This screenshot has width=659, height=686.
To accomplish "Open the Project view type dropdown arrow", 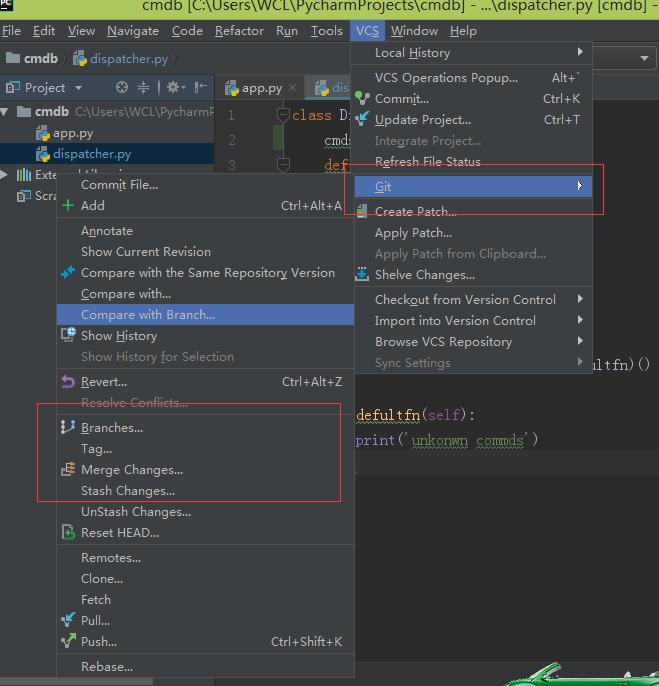I will click(x=78, y=88).
